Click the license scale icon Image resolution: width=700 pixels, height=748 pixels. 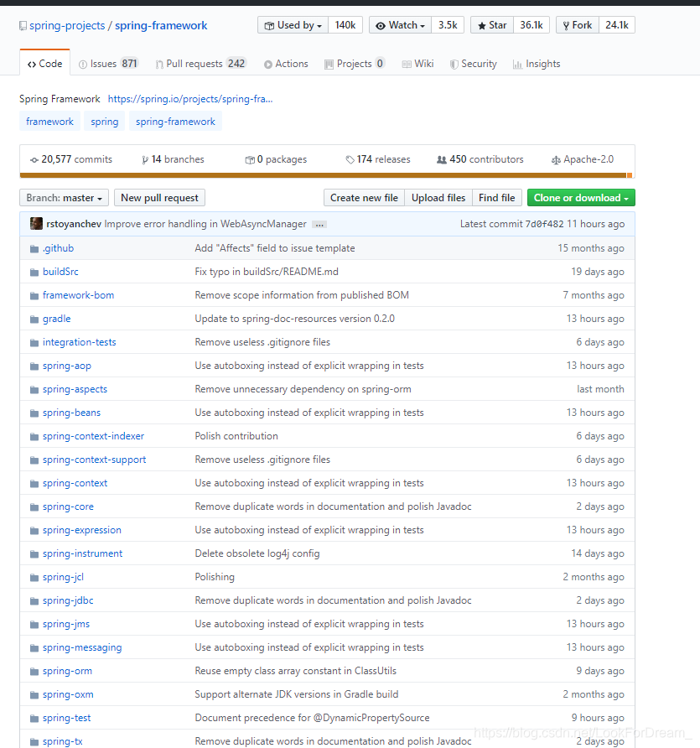point(556,160)
